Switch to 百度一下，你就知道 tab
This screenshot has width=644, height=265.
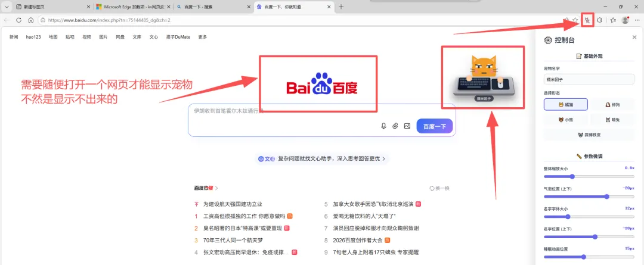point(294,7)
